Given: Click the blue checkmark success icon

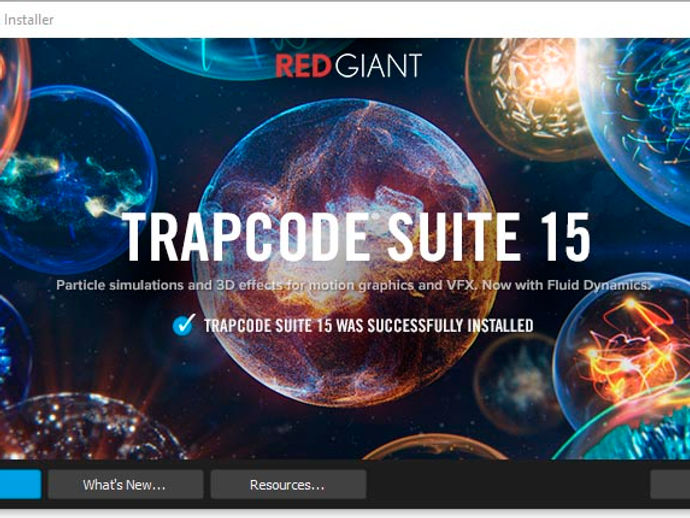Looking at the screenshot, I should point(184,325).
